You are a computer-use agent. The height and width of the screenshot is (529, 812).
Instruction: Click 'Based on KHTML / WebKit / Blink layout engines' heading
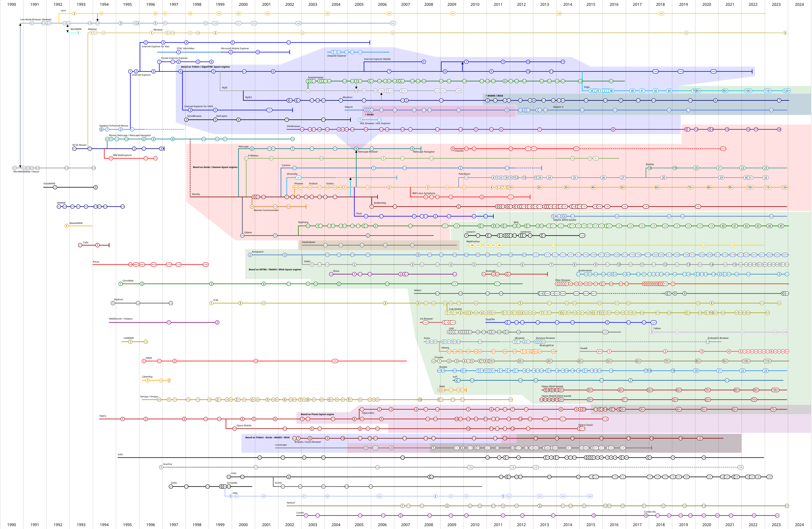click(275, 270)
